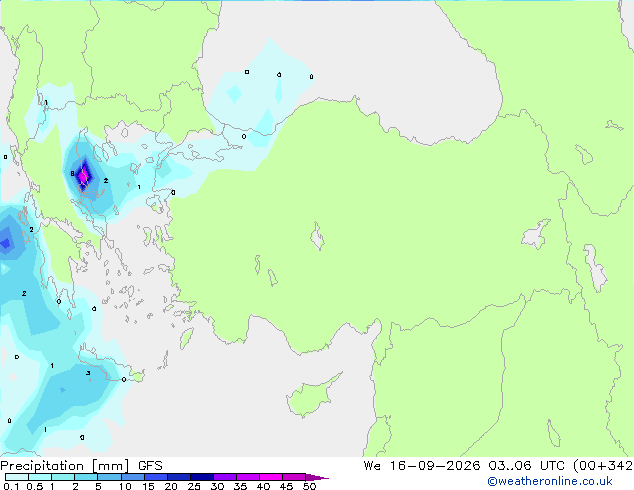Pick the bright magenta swatch between 40 and 45

(271, 477)
